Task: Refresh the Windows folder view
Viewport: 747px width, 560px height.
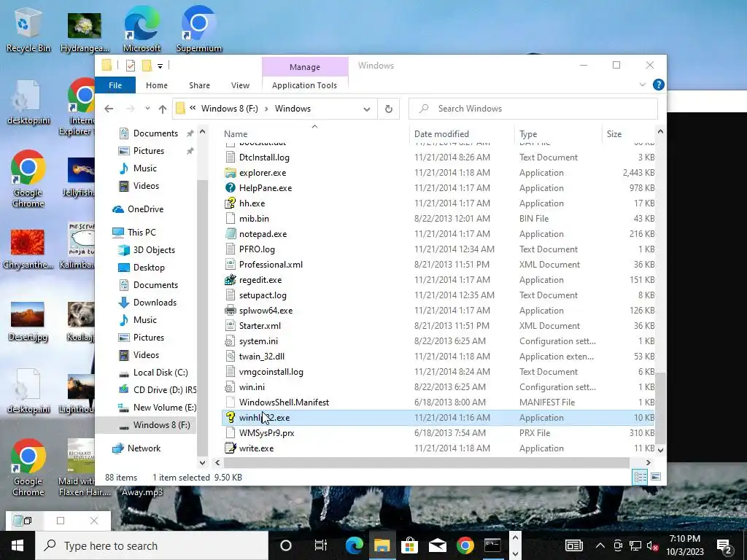Action: click(x=388, y=109)
